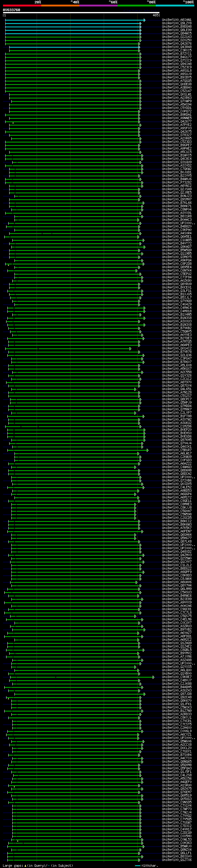The width and height of the screenshot is (197, 868).
Task: Select hit UniRef100_Q2YXS5
Action: 177,667
